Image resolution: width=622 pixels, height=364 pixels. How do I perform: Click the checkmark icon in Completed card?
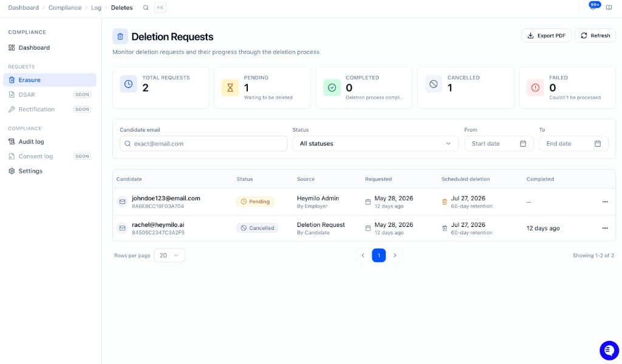point(332,88)
